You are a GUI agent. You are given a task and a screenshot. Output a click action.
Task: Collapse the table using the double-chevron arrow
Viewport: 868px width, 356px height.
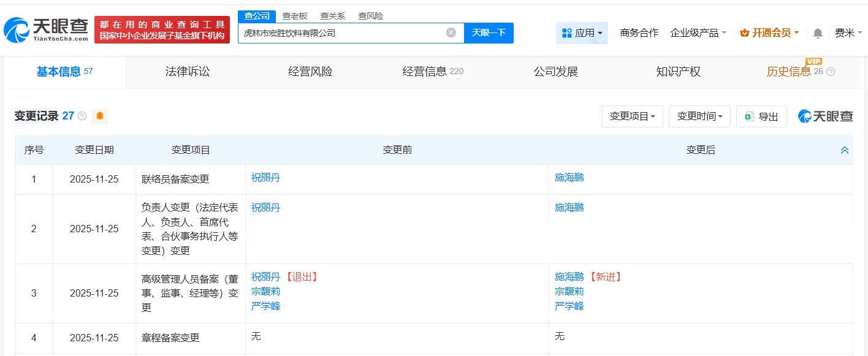tap(845, 150)
